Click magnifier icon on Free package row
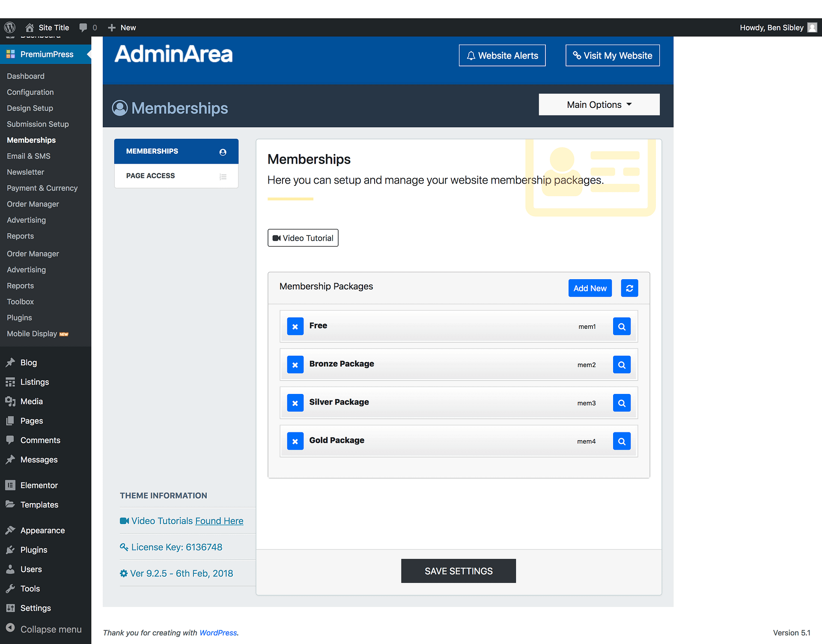Image resolution: width=822 pixels, height=644 pixels. 622,326
